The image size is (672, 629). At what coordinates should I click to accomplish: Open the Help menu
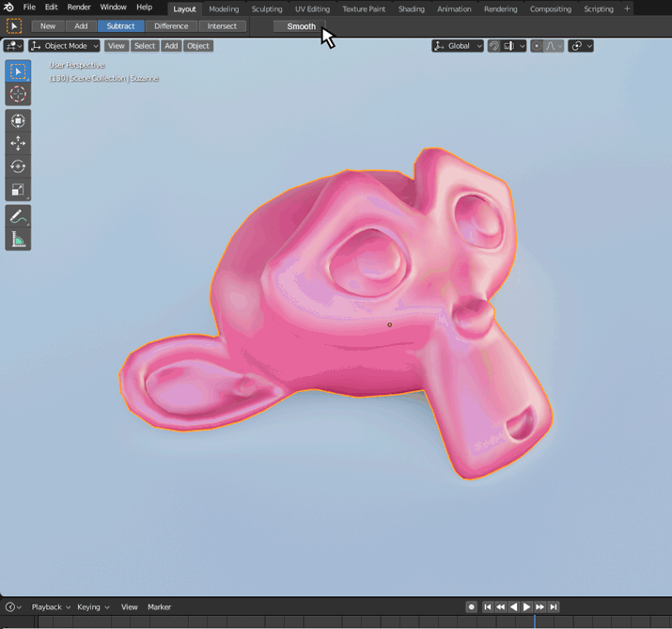coord(145,8)
